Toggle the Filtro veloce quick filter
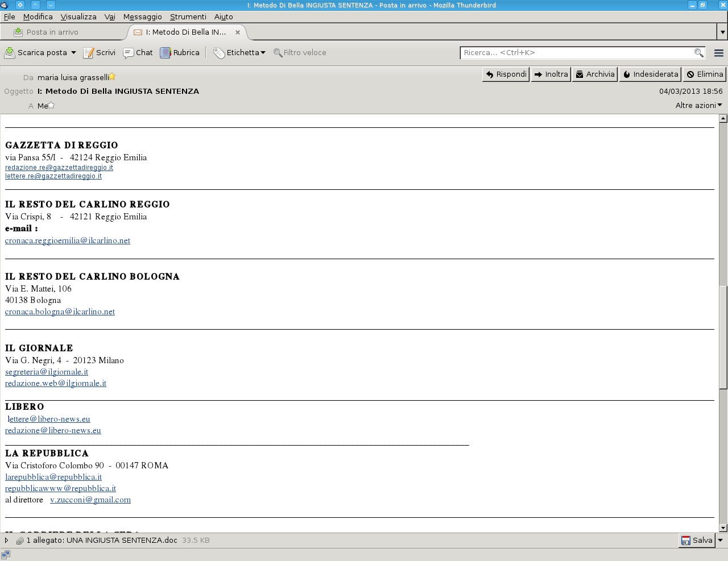The height and width of the screenshot is (561, 728). click(300, 53)
